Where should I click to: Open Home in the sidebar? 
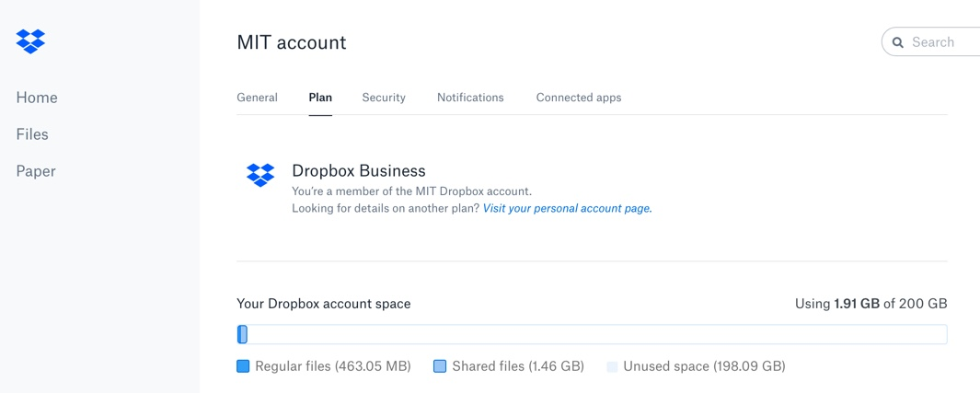[37, 98]
